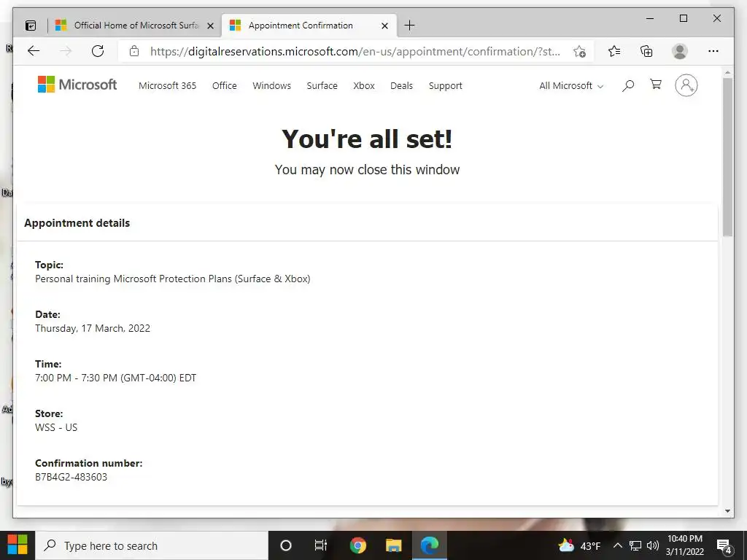This screenshot has width=747, height=560.
Task: Expand the All Microsoft dropdown
Action: pyautogui.click(x=571, y=86)
